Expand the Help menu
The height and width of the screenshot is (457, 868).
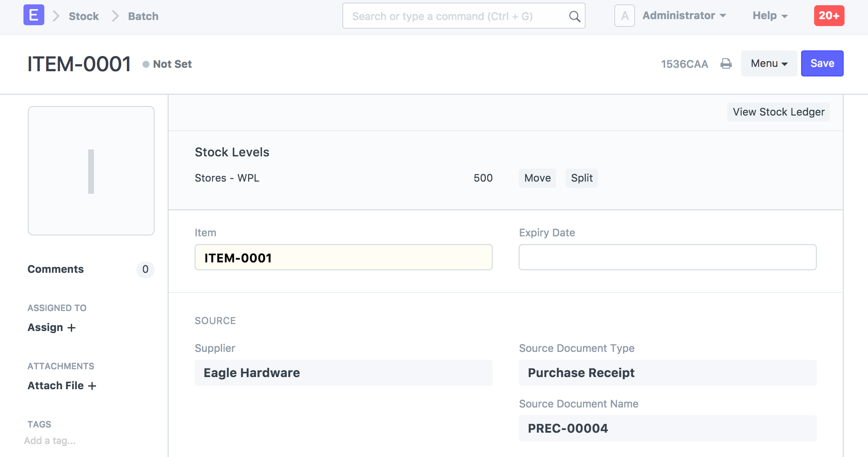point(770,16)
